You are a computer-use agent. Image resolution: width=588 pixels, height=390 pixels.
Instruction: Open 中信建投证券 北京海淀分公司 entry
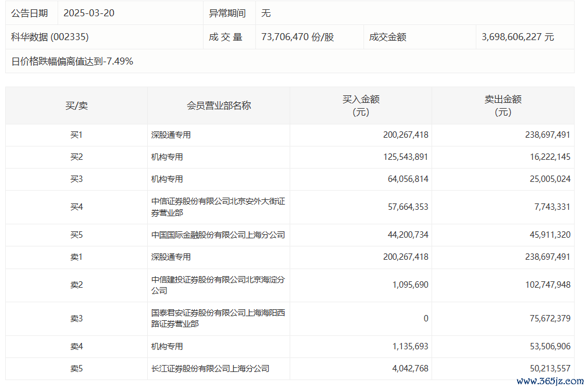tap(218, 285)
